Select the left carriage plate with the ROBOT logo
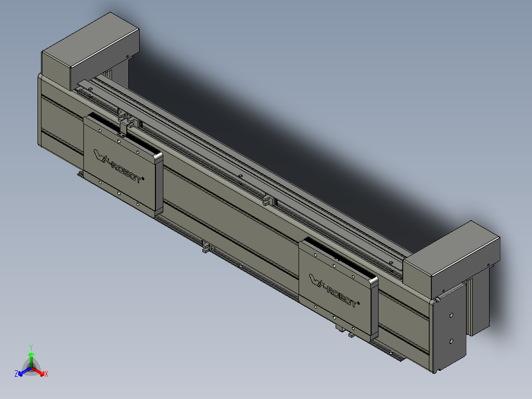Image resolution: width=532 pixels, height=399 pixels. 123,165
